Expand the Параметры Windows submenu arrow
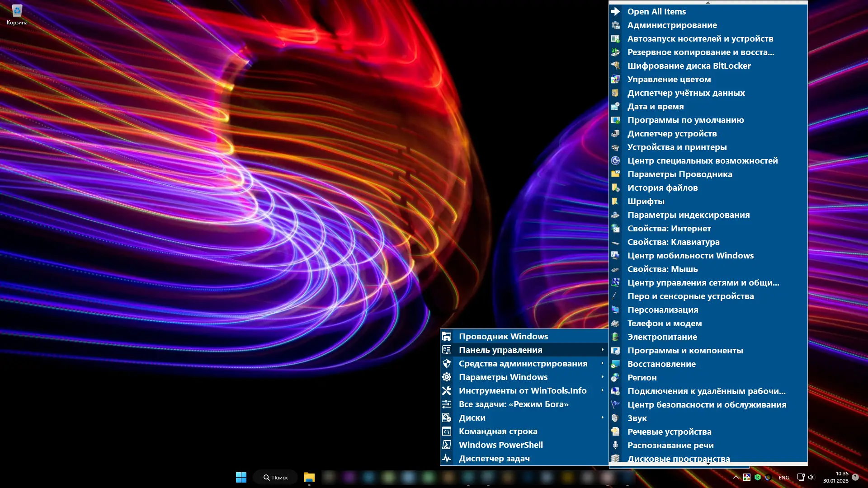868x488 pixels. click(602, 377)
